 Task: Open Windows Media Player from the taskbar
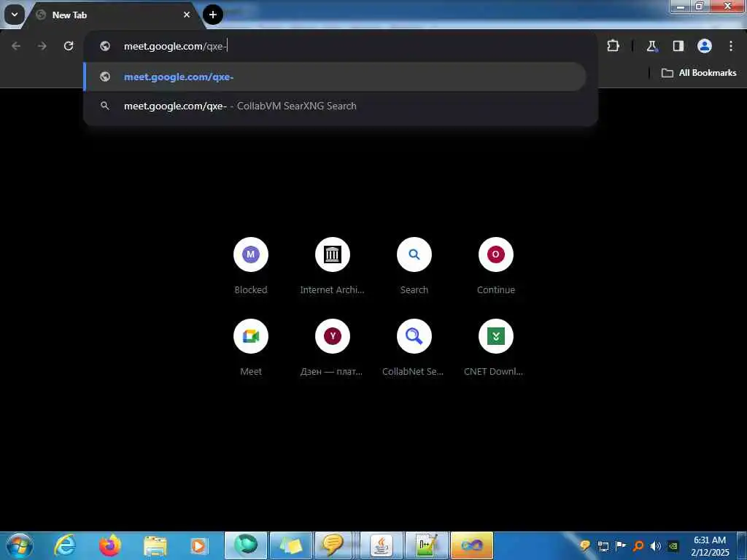coord(199,545)
